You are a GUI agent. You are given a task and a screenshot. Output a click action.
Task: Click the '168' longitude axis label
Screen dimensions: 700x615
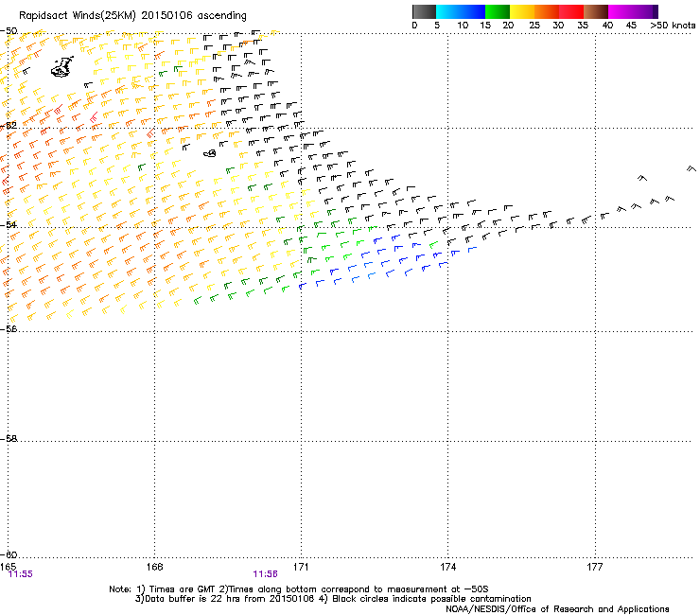pos(154,567)
